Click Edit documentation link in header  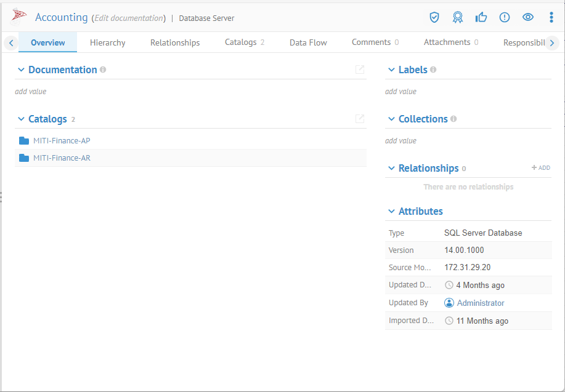pos(129,18)
